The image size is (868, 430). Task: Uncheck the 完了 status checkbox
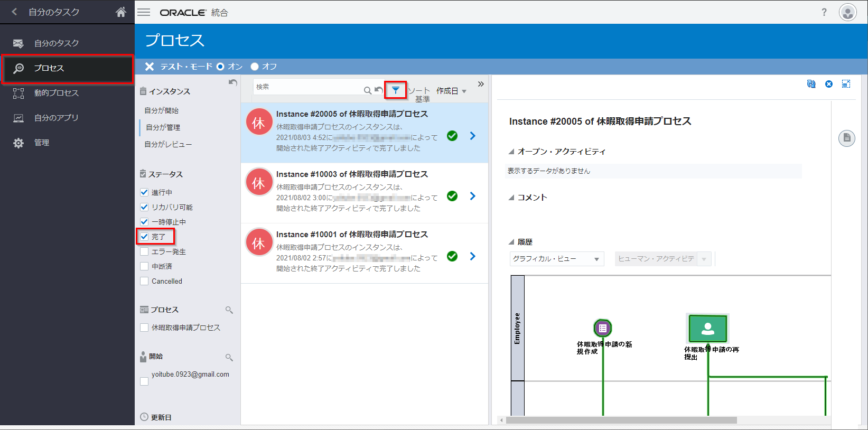(144, 237)
